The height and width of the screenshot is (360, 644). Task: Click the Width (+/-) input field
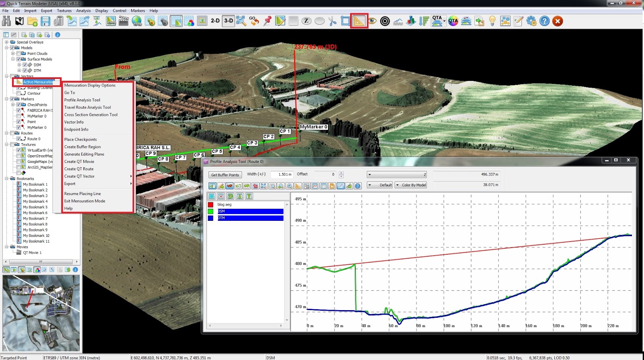pyautogui.click(x=281, y=175)
